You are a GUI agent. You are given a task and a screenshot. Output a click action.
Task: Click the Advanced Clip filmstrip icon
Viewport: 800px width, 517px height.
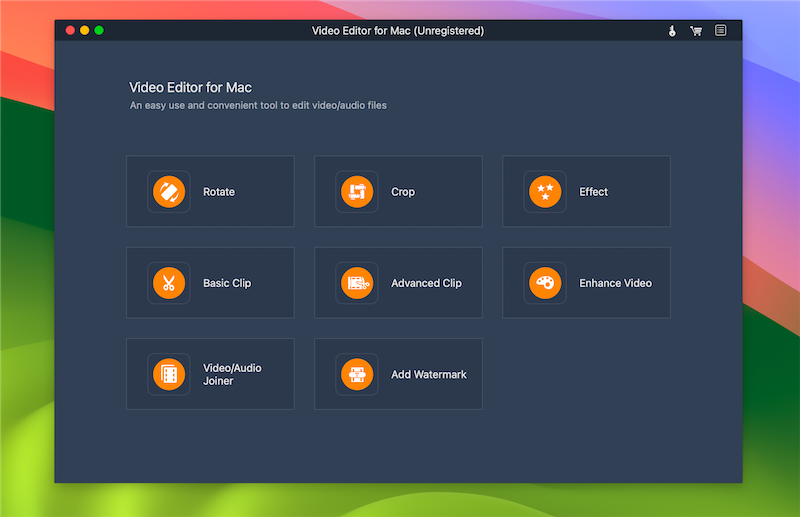click(x=357, y=283)
